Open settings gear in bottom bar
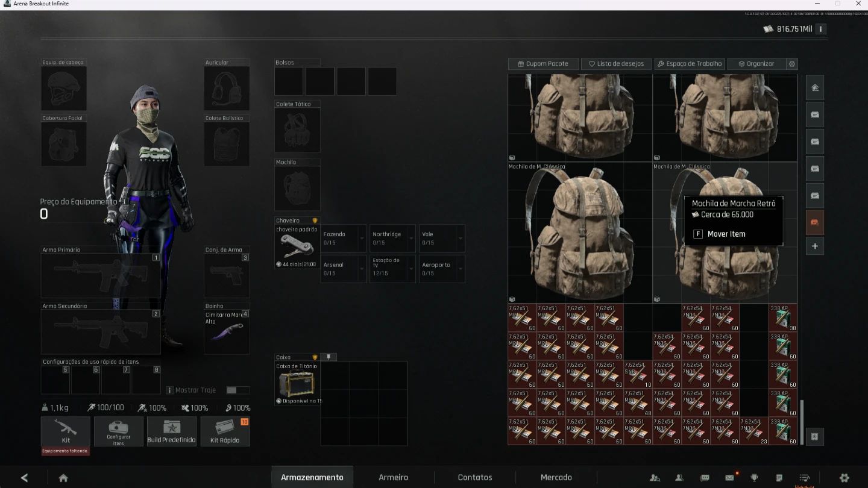 tap(844, 478)
